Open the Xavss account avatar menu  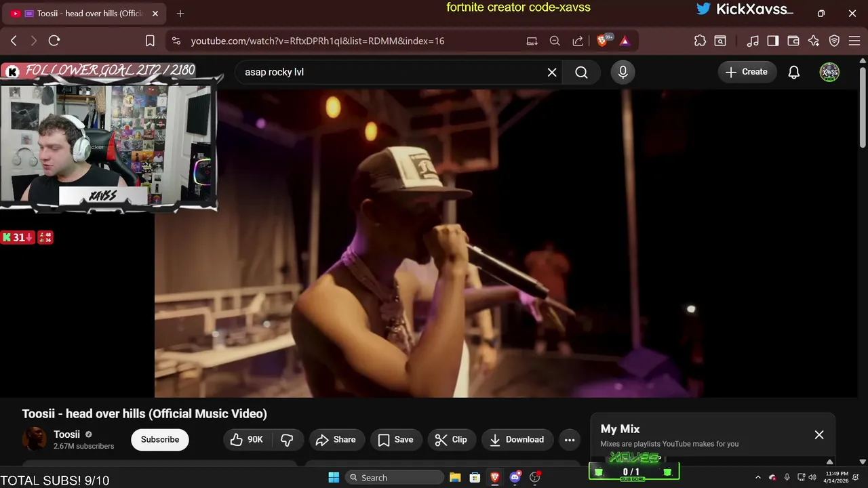829,72
